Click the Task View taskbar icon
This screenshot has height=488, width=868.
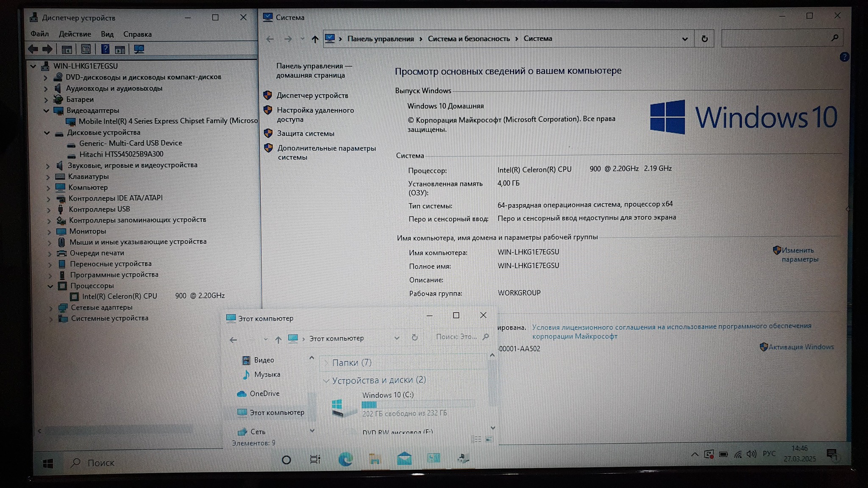pos(315,459)
